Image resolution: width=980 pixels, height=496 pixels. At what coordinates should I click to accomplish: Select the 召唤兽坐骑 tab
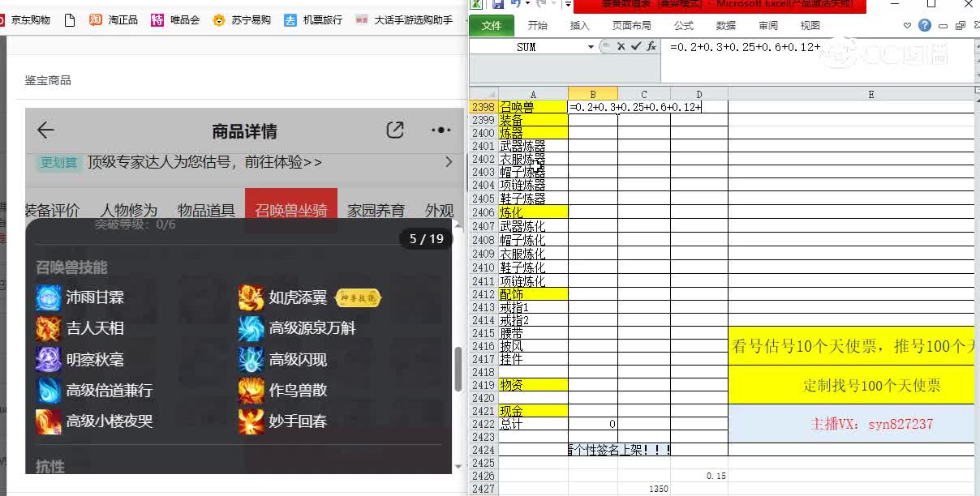click(x=291, y=211)
